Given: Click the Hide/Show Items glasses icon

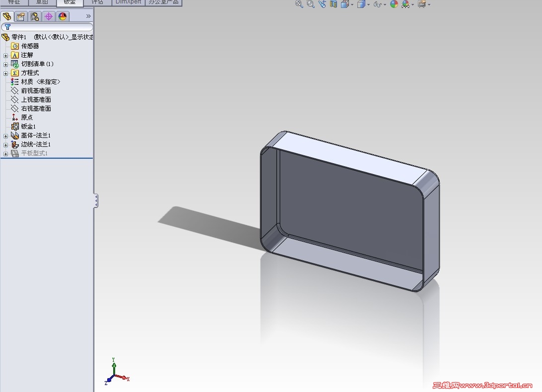Looking at the screenshot, I should click(x=377, y=4).
